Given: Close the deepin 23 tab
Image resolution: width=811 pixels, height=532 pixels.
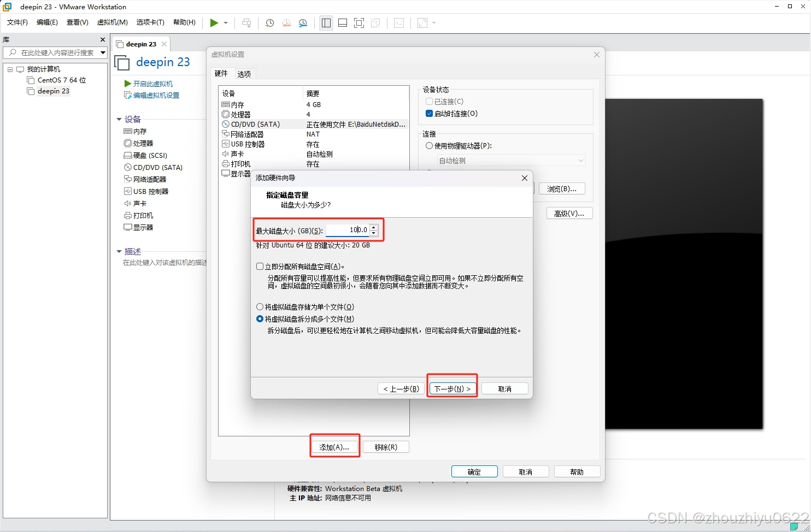Looking at the screenshot, I should [x=164, y=44].
